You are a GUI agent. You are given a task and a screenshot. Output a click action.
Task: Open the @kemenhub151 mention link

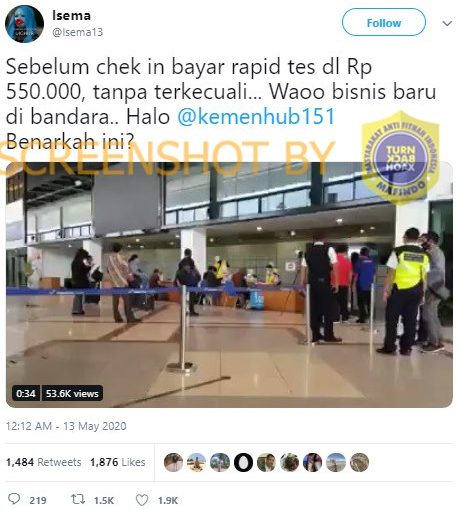coord(256,117)
